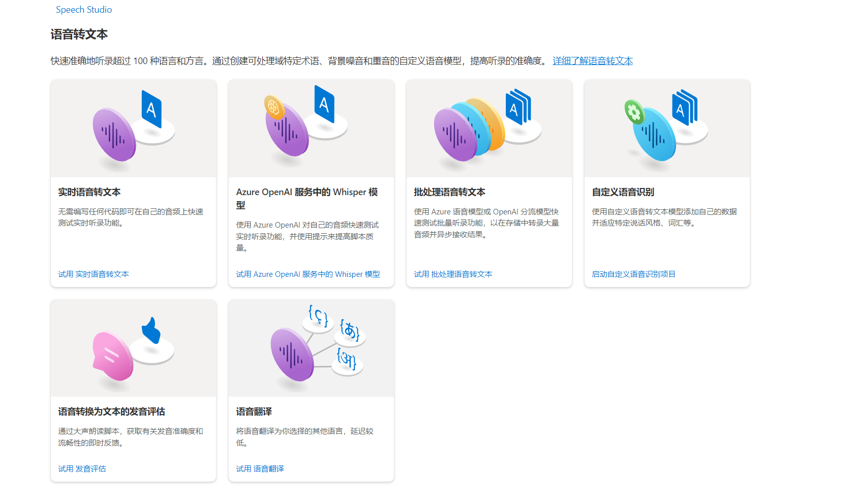Click the batch speech to text card illustration
The height and width of the screenshot is (504, 855).
coord(489,128)
